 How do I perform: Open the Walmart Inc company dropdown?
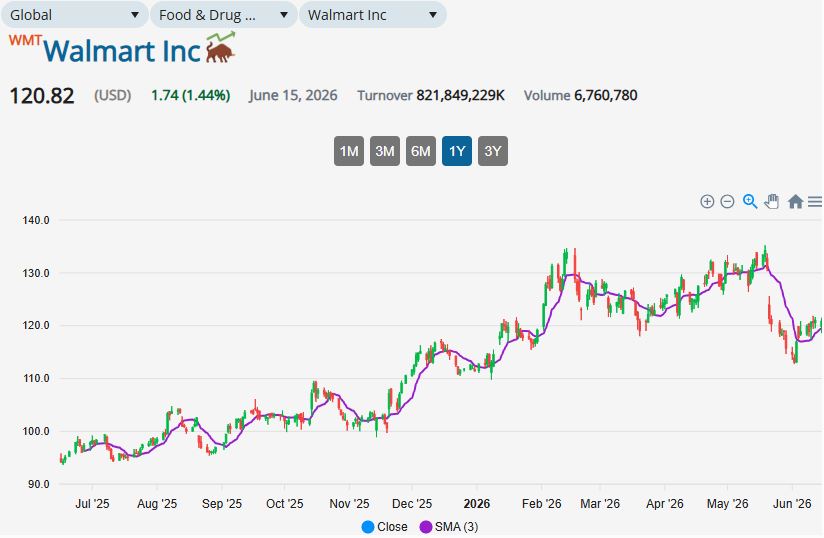click(373, 15)
